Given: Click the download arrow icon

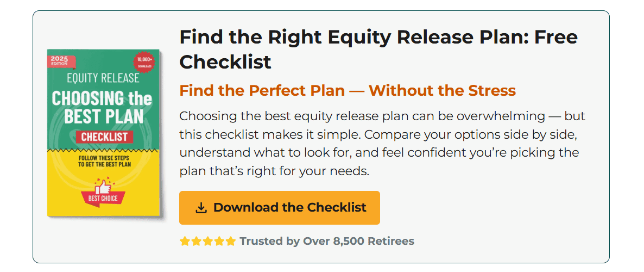Looking at the screenshot, I should pyautogui.click(x=201, y=208).
